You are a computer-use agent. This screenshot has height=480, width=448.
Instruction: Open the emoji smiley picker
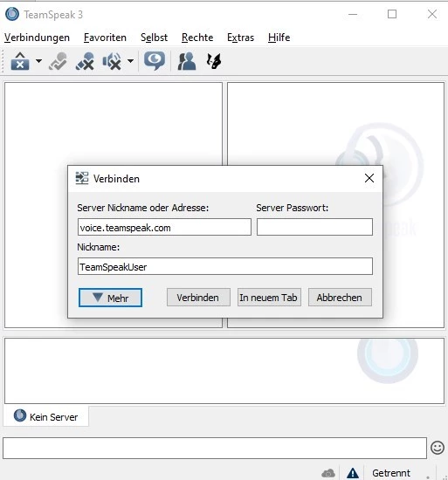pyautogui.click(x=438, y=448)
